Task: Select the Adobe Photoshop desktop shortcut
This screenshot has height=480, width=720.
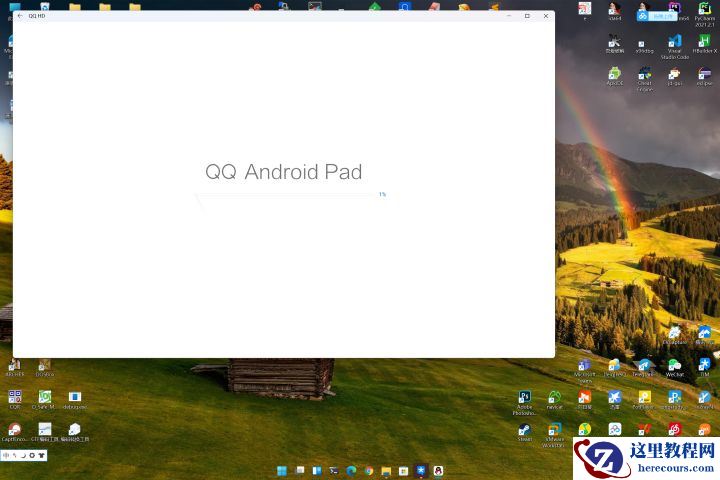Action: point(524,403)
